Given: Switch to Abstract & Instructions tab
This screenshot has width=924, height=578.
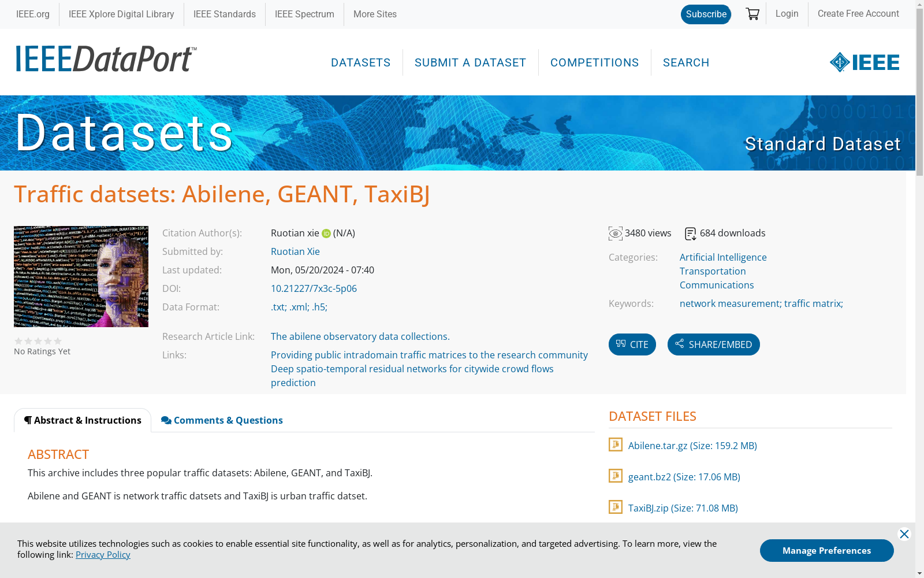Looking at the screenshot, I should click(x=83, y=420).
